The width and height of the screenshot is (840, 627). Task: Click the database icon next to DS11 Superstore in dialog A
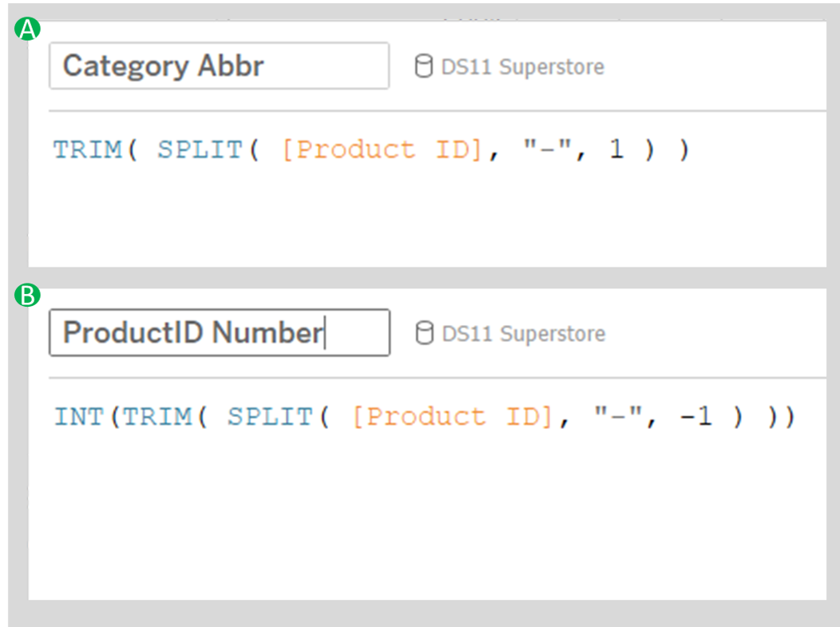pos(424,66)
